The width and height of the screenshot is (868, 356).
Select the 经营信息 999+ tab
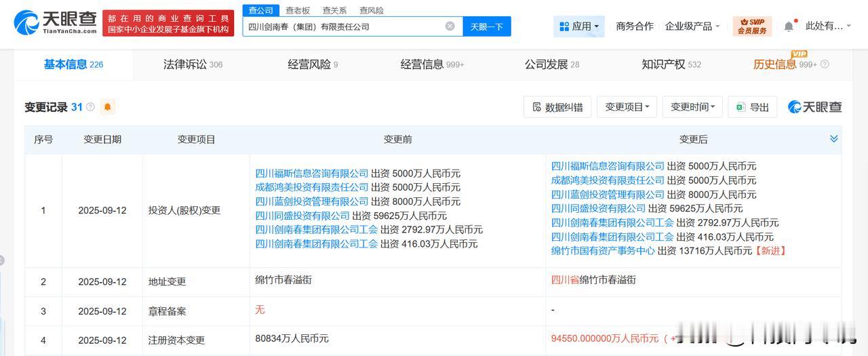433,64
